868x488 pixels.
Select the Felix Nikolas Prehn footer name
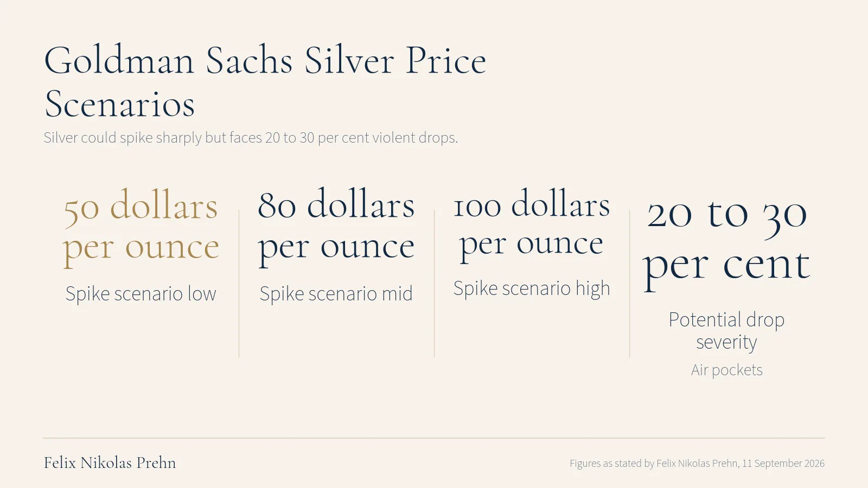coord(110,463)
